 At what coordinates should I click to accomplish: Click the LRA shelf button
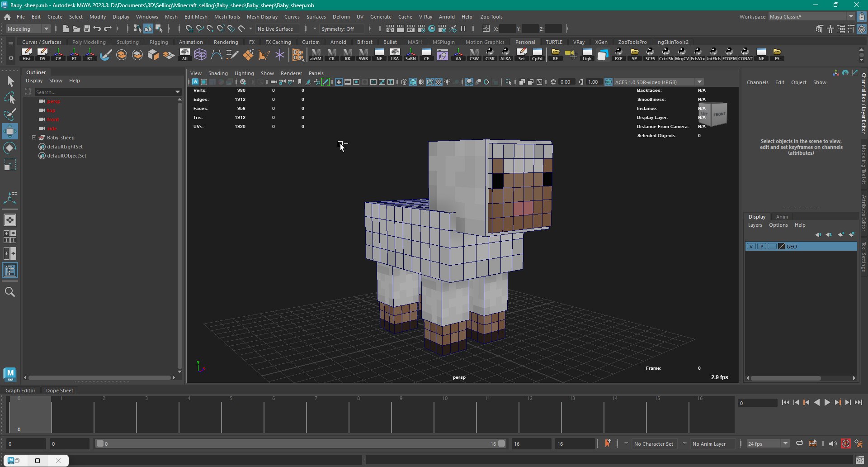[395, 54]
